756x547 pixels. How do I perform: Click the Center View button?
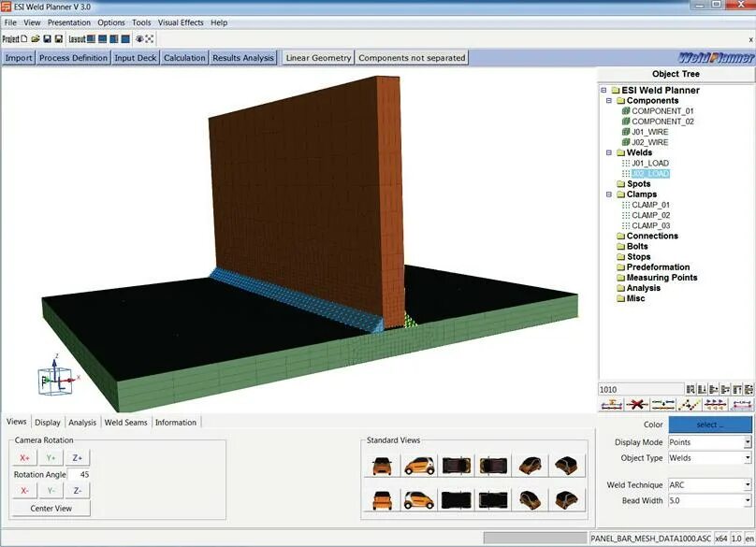pyautogui.click(x=51, y=509)
